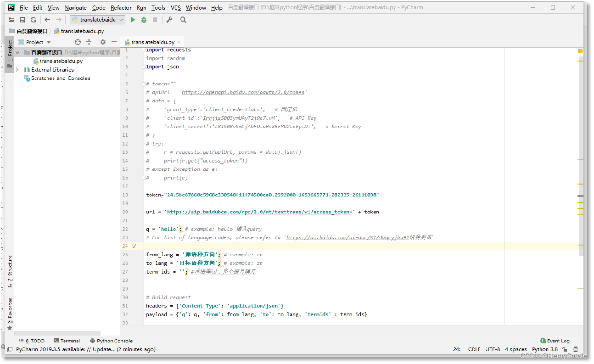
Task: Click the PyCharm 2019.3.5 update notification
Action: coord(86,349)
